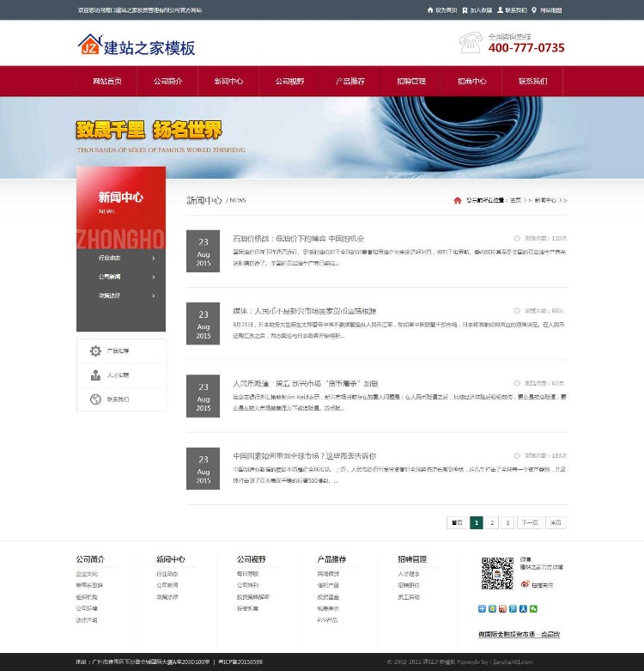The width and height of the screenshot is (644, 671).
Task: Open the 招商中心 nav item
Action: point(471,81)
